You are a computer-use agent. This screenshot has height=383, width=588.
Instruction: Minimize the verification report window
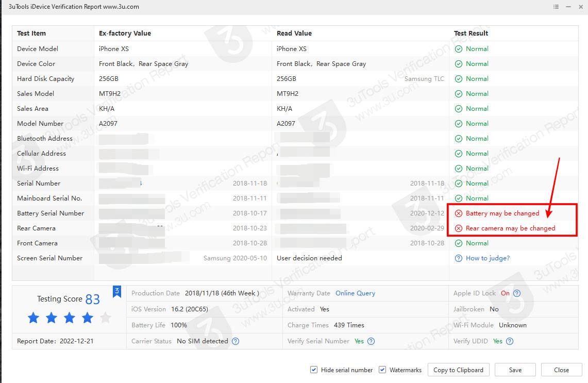coord(568,7)
